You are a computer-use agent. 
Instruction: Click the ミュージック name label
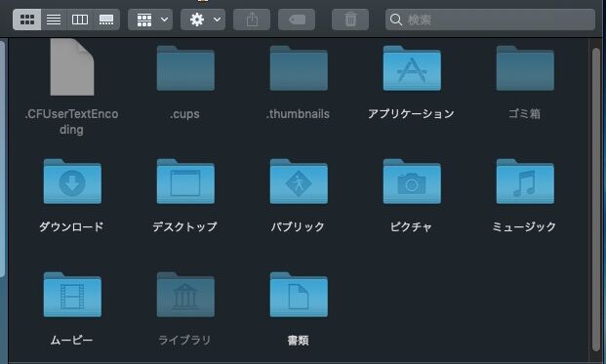tap(524, 226)
